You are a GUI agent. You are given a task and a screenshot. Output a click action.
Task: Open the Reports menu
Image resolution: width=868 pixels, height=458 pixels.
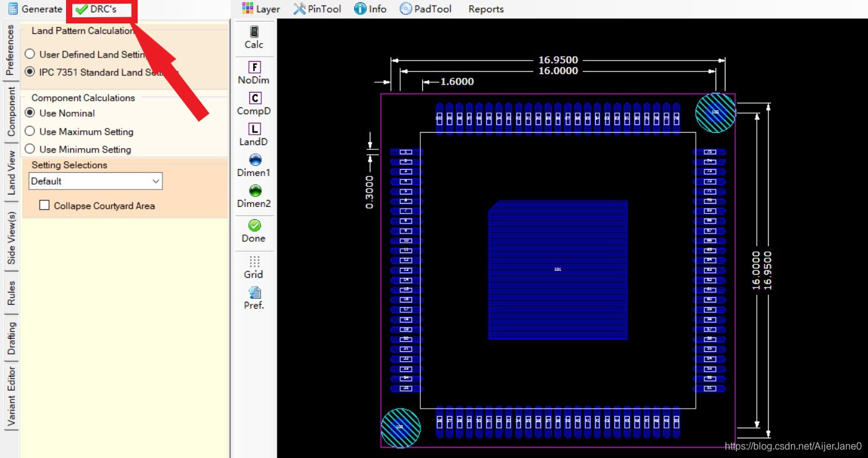486,9
